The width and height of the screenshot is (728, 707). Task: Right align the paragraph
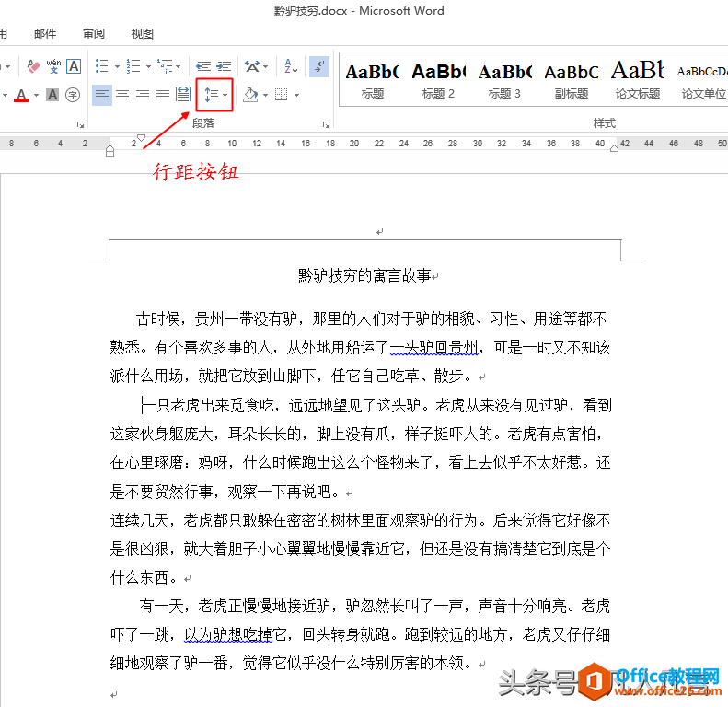(143, 95)
